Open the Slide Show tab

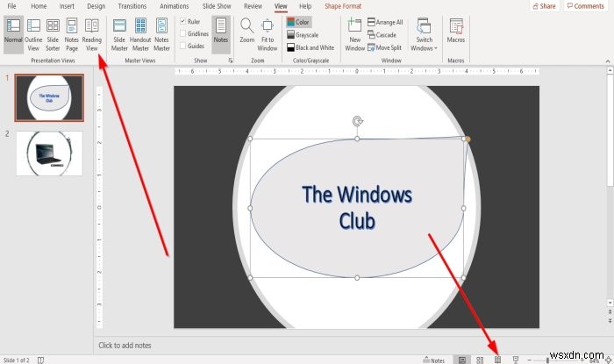click(217, 6)
